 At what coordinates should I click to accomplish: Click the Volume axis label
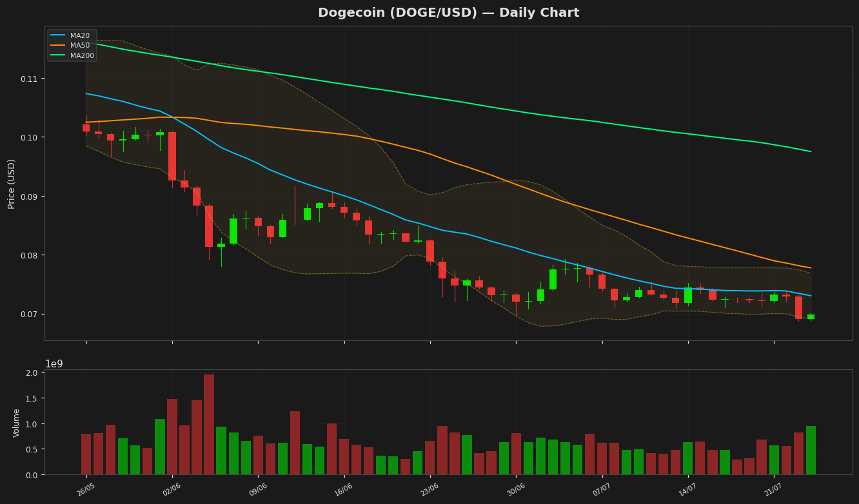point(17,423)
